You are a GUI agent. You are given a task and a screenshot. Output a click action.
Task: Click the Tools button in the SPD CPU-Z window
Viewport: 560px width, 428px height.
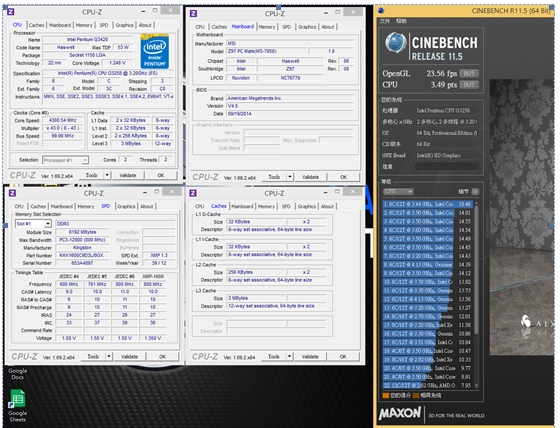pyautogui.click(x=93, y=356)
